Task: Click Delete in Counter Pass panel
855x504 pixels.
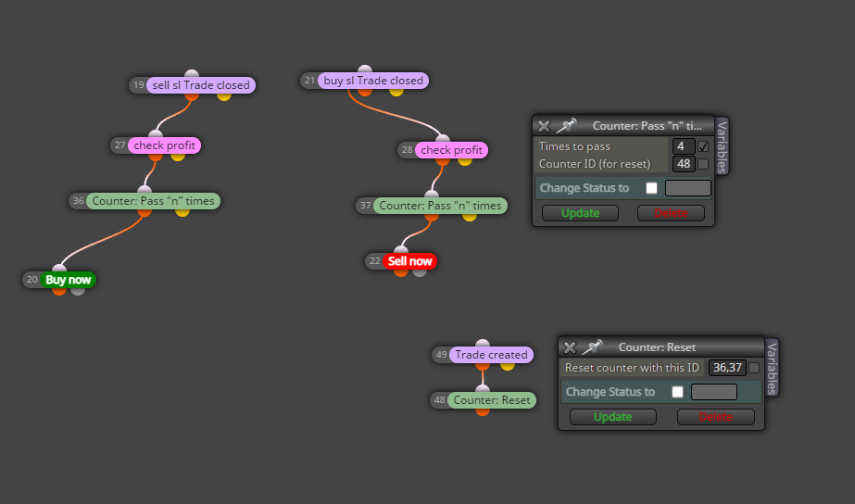Action: [671, 213]
